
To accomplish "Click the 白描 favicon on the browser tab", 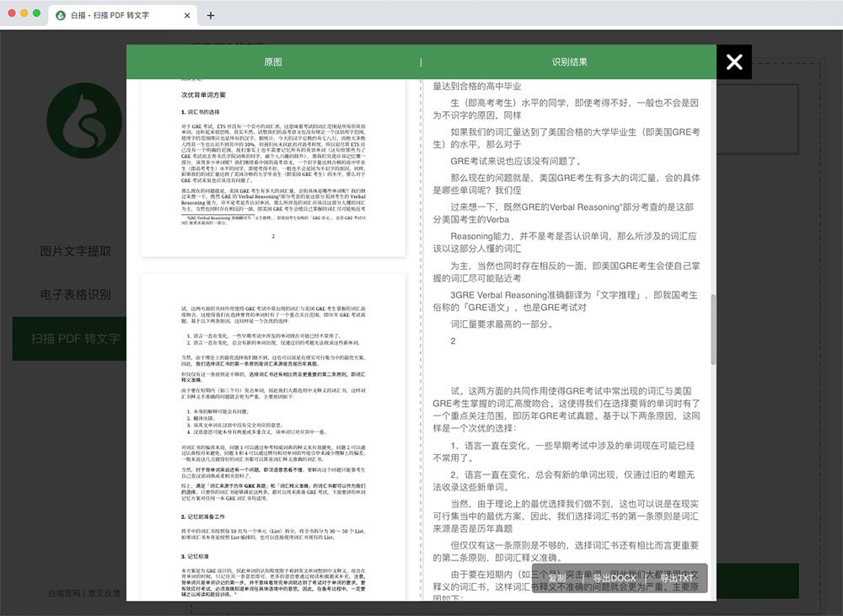I will pos(61,15).
